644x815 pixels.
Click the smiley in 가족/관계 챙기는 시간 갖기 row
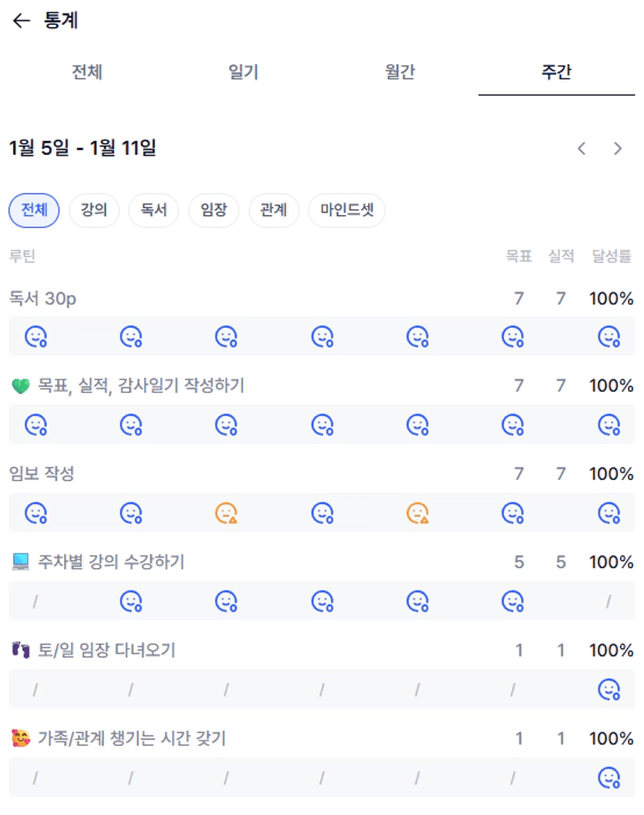click(608, 778)
